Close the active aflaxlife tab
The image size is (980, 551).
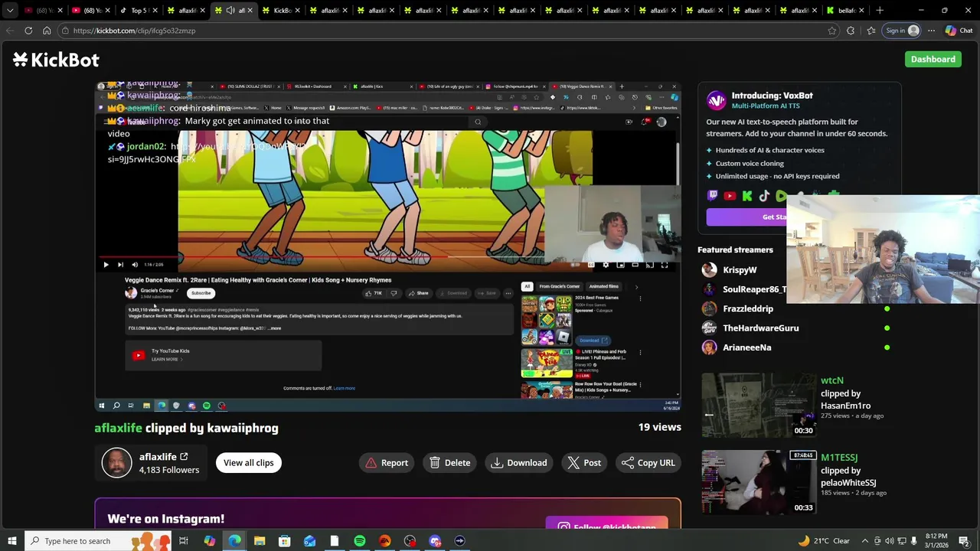point(250,10)
